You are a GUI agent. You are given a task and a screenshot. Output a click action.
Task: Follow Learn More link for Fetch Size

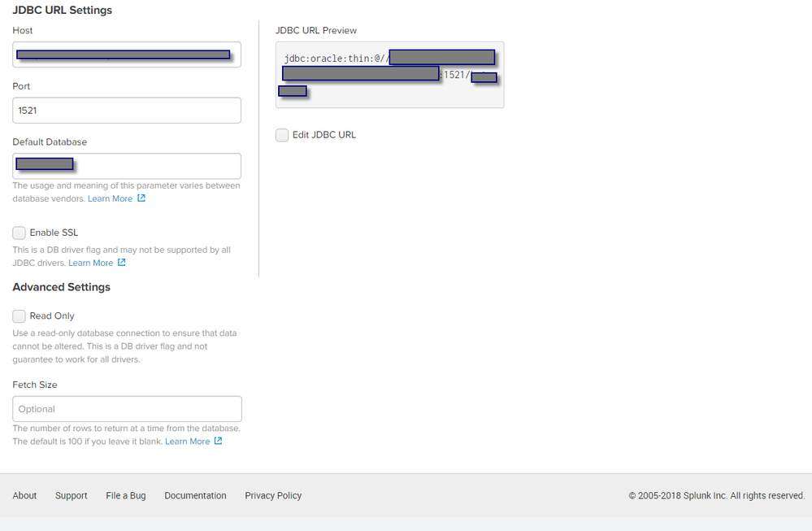click(x=187, y=442)
